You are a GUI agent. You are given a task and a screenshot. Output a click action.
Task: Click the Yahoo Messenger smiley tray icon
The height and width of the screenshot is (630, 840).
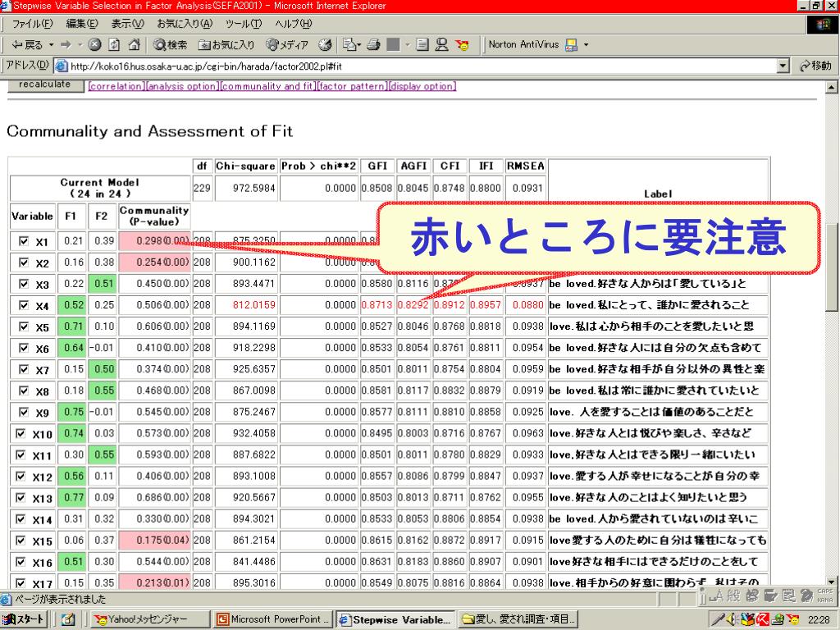click(x=793, y=620)
